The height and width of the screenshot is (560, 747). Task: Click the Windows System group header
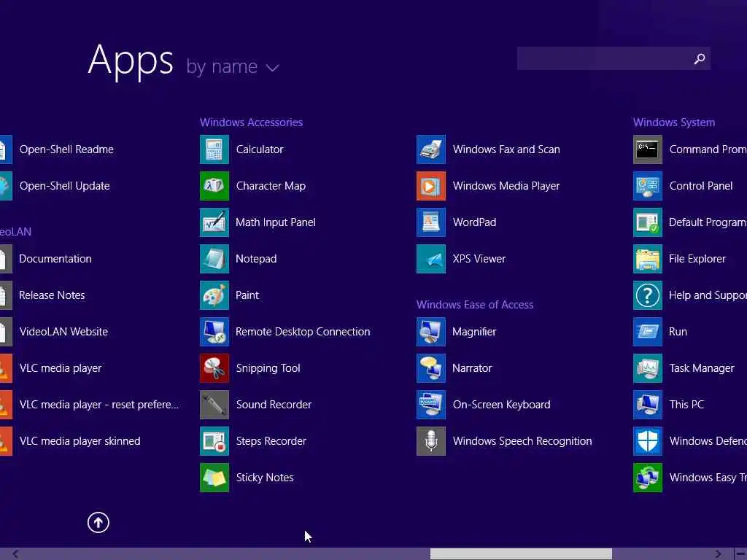pos(674,122)
